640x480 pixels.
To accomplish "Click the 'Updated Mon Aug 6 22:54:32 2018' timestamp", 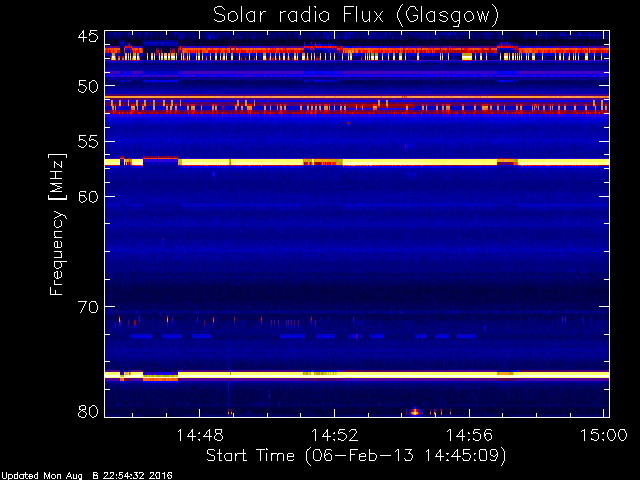I will click(87, 476).
